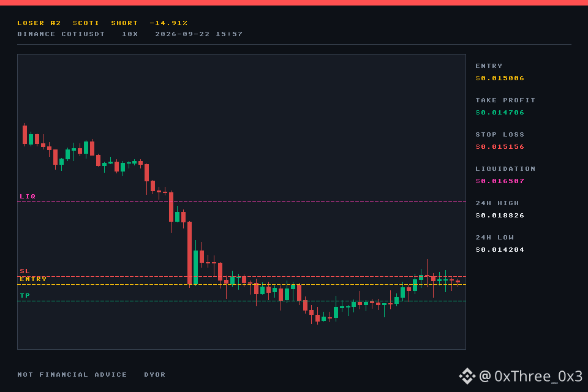588x392 pixels.
Task: Open the @0xThree_0x3 handle
Action: [530, 376]
